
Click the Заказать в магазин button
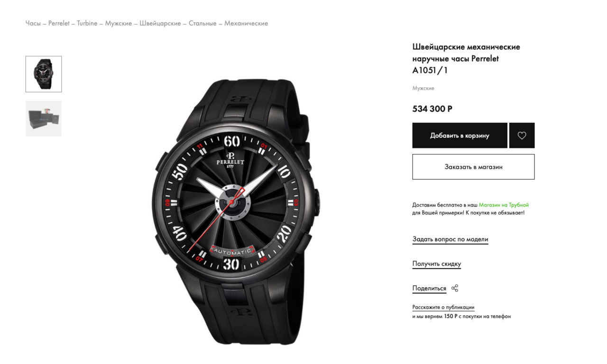click(x=473, y=167)
